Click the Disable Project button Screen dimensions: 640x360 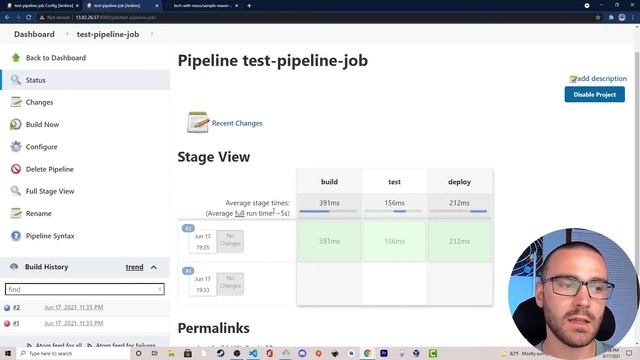594,94
